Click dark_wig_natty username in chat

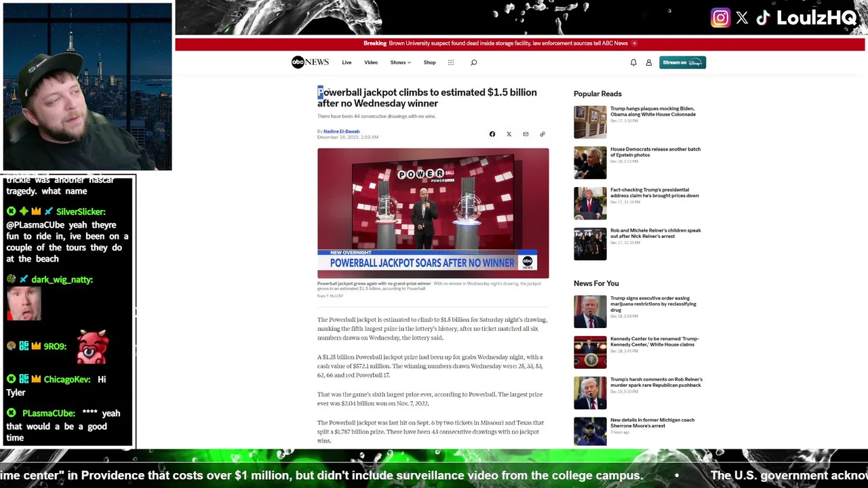[62, 279]
